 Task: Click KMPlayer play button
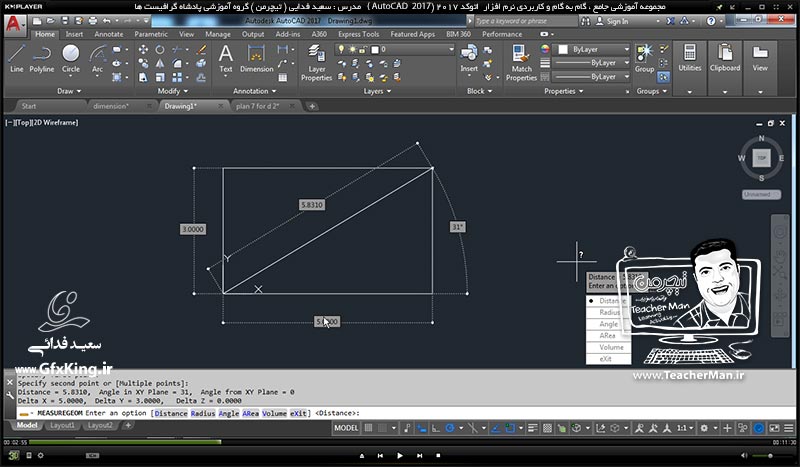[399, 455]
